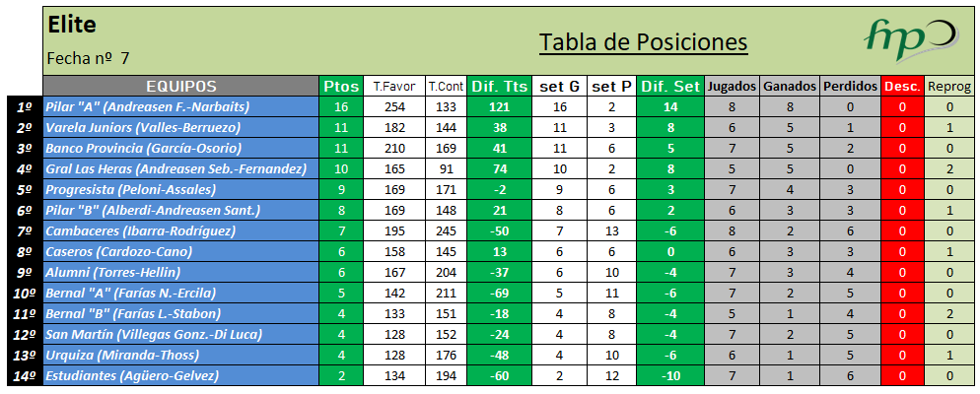Click the "Jugados" column header
Viewport: 980px width, 394px height.
[x=733, y=87]
